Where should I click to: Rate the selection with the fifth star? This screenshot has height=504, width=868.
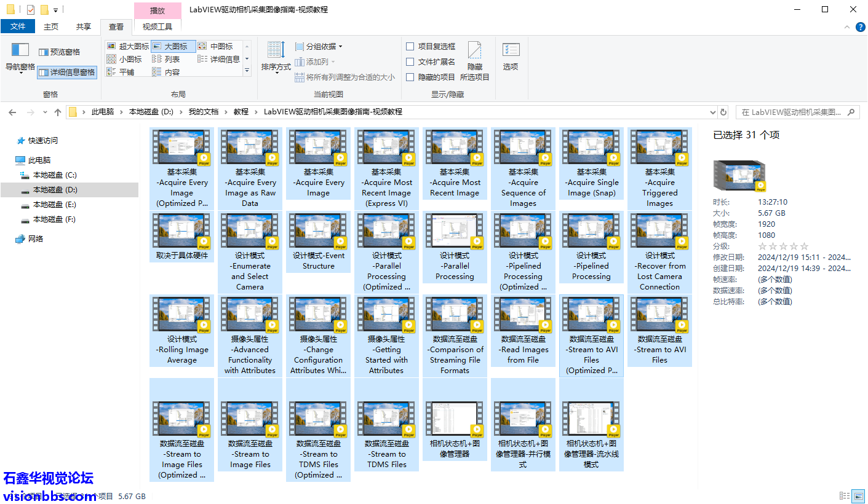[805, 246]
